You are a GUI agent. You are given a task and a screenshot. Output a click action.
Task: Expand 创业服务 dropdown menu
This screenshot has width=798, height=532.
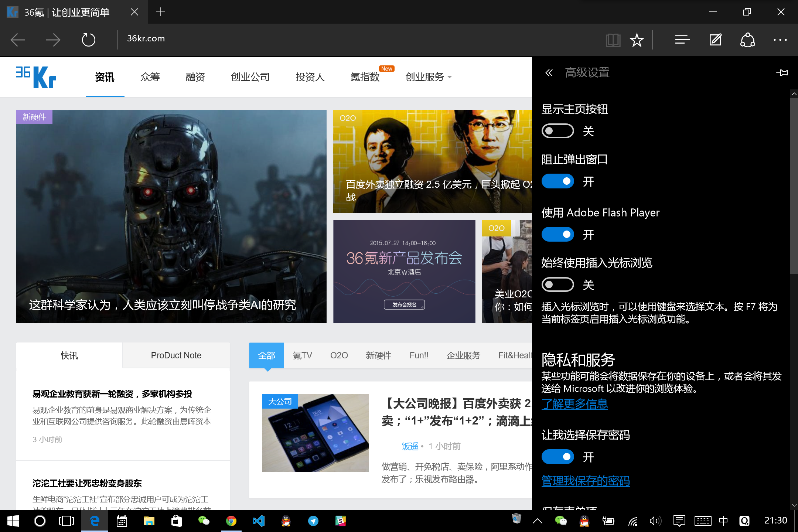coord(428,77)
